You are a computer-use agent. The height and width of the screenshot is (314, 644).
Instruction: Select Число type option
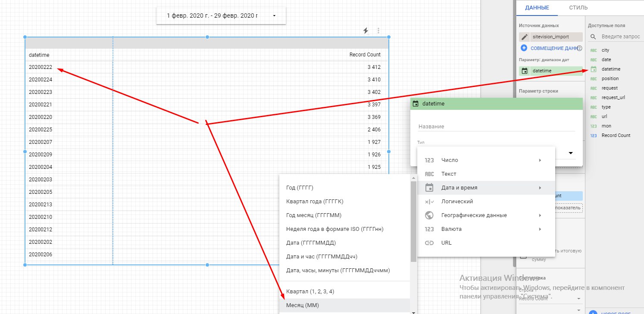(486, 160)
